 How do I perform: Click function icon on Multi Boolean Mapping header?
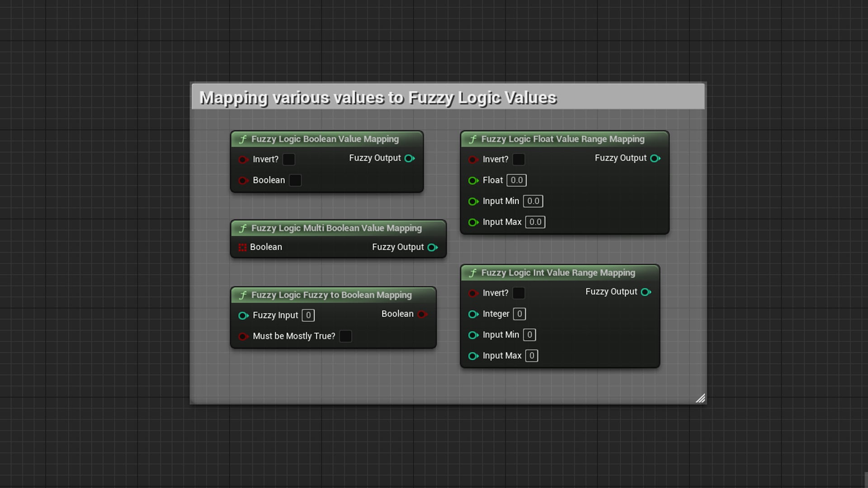coord(243,228)
